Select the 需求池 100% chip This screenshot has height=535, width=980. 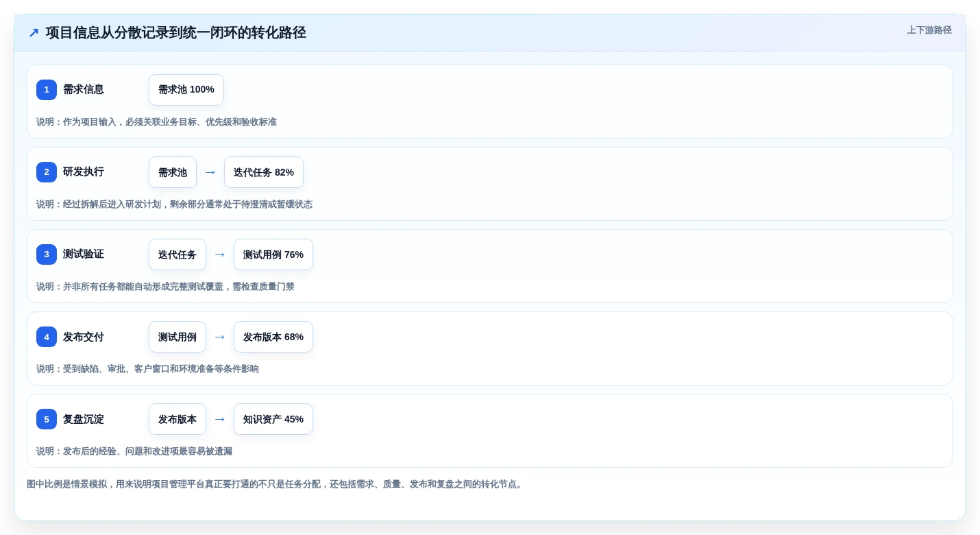coord(186,90)
